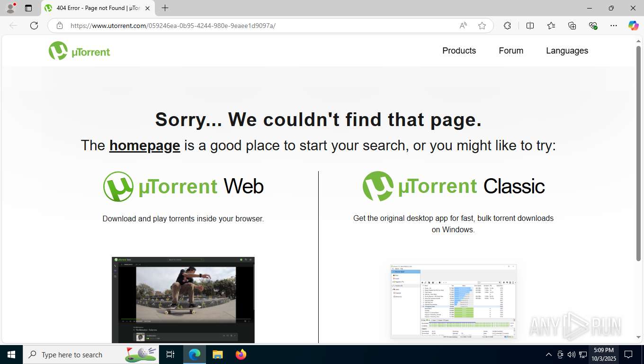Activate the Read aloud icon
The width and height of the screenshot is (644, 364).
point(463,26)
